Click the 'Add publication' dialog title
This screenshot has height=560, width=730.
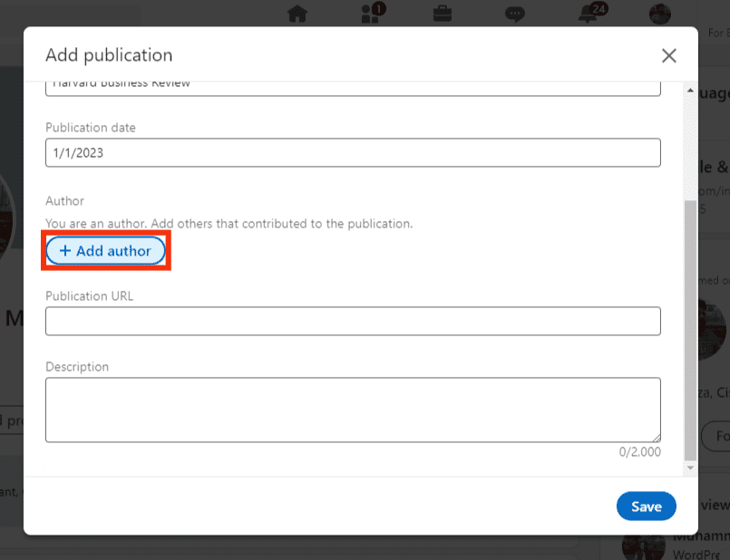[x=109, y=55]
